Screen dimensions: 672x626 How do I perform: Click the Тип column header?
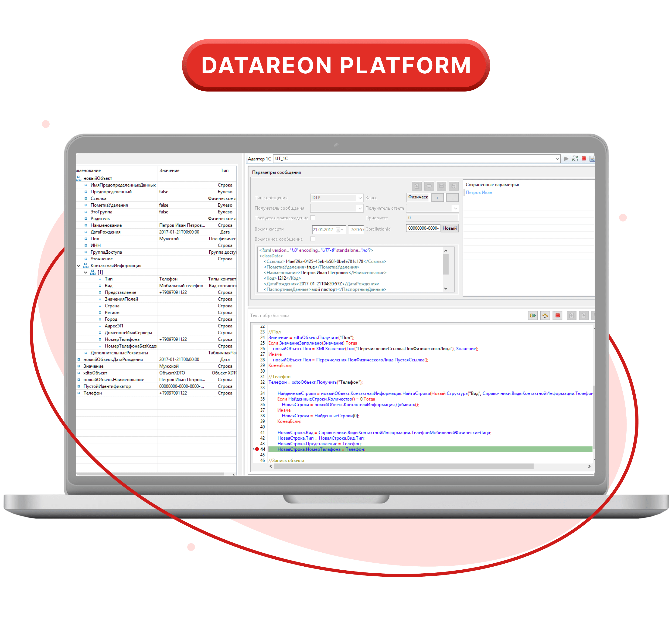(x=222, y=170)
